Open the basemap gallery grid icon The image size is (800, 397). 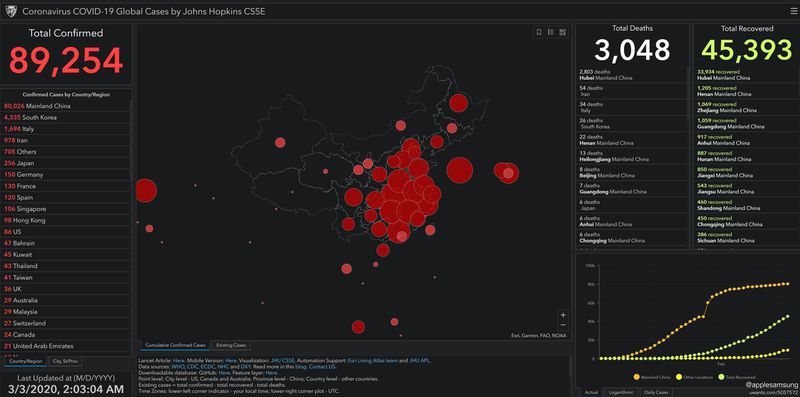[x=562, y=32]
